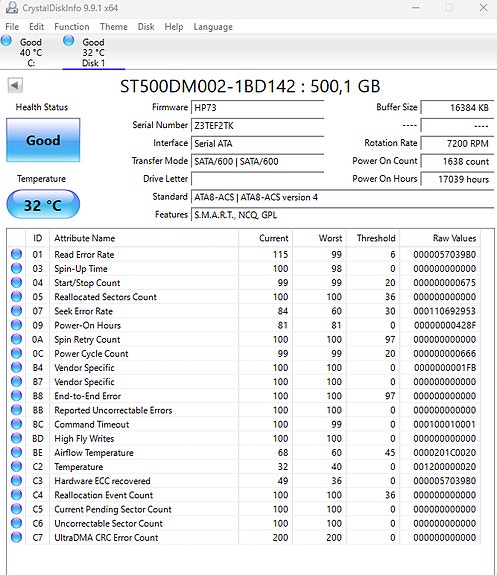Click the blue status orb for Disk 1
The image size is (497, 575).
point(69,40)
